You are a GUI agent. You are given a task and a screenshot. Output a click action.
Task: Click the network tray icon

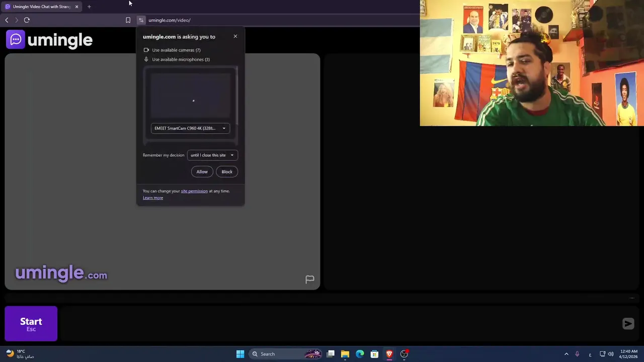click(x=602, y=354)
